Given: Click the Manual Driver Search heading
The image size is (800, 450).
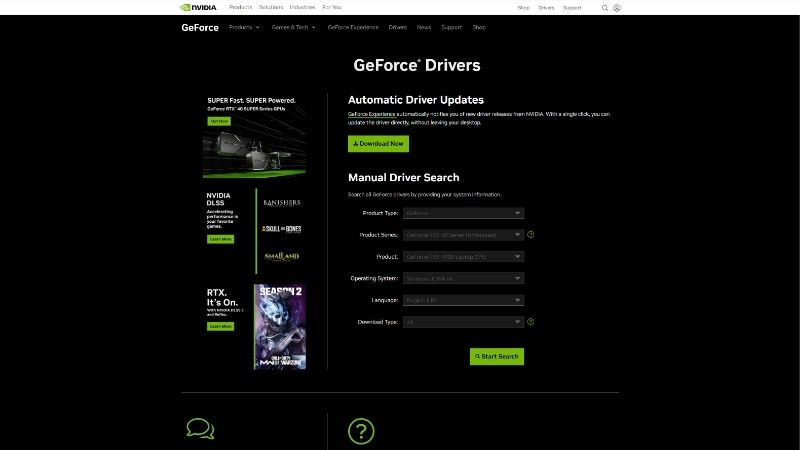Looking at the screenshot, I should 404,178.
